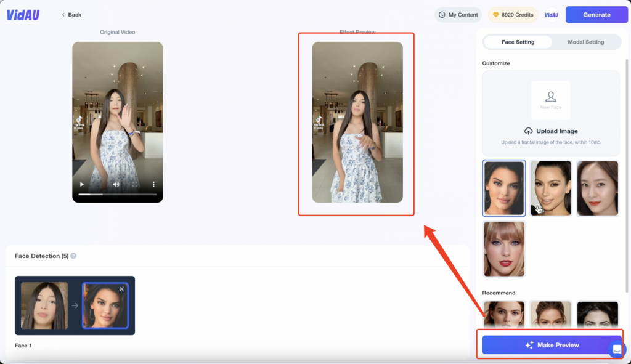Image resolution: width=631 pixels, height=364 pixels.
Task: Click Upload Image
Action: pyautogui.click(x=550, y=131)
